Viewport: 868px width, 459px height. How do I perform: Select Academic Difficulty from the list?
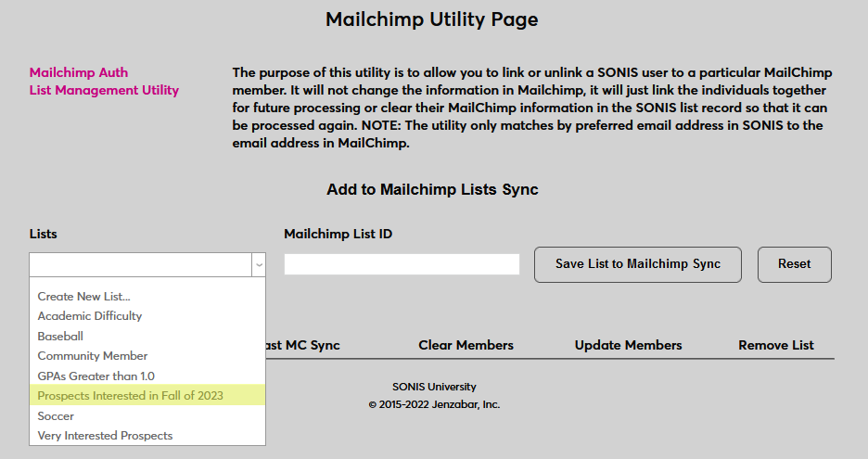(147, 316)
